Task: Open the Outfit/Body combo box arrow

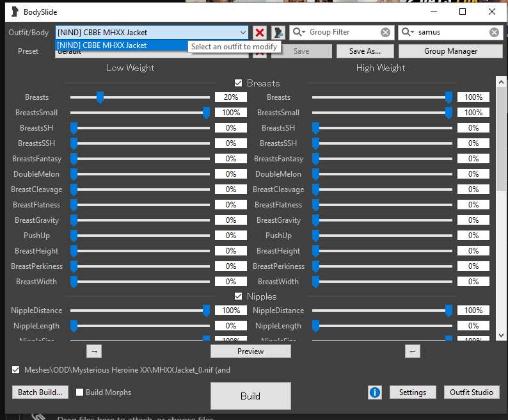Action: [242, 33]
